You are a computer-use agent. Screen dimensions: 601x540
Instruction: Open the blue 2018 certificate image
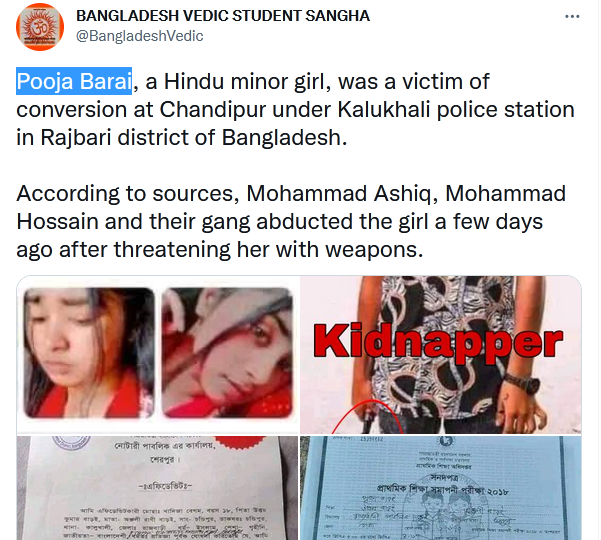(x=441, y=487)
